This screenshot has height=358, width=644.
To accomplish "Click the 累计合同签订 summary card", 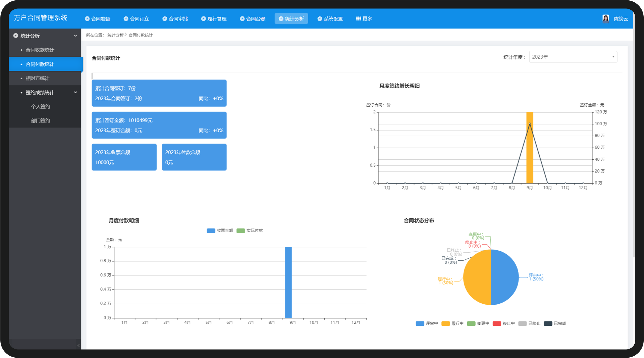I will pyautogui.click(x=159, y=93).
